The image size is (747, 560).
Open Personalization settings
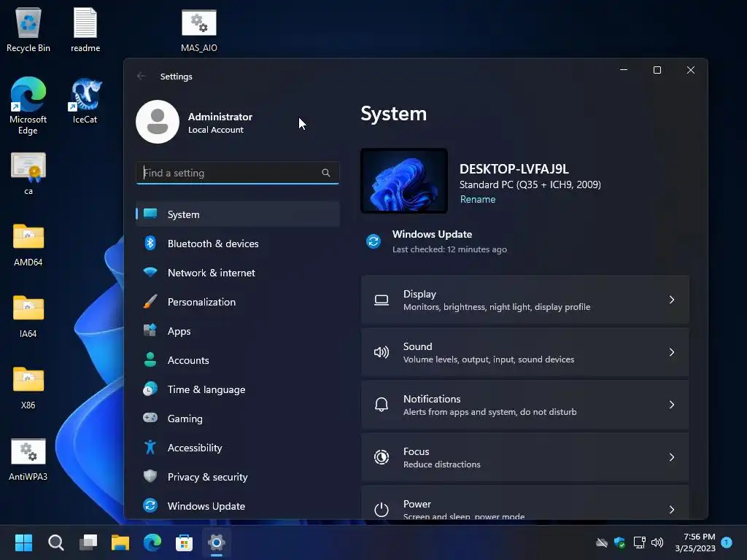pos(238,302)
